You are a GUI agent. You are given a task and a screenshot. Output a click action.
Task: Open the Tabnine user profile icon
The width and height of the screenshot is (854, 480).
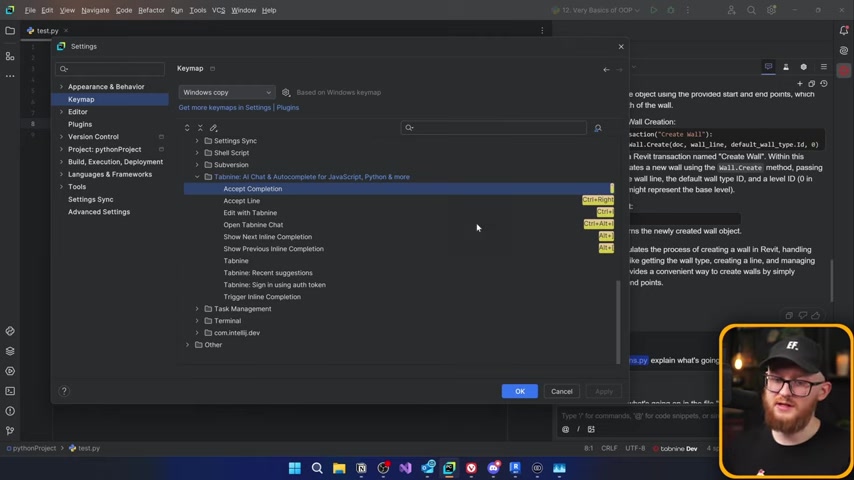[786, 66]
